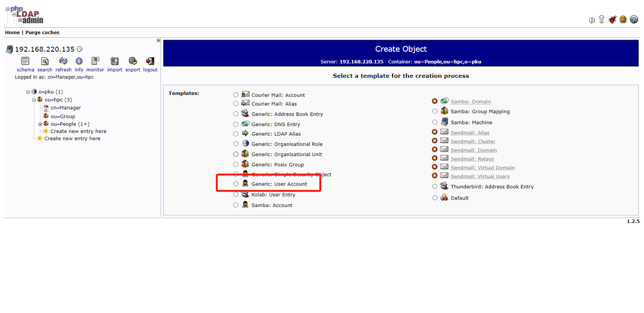644x313 pixels.
Task: Click the light bulb feature request icon
Action: tap(601, 20)
